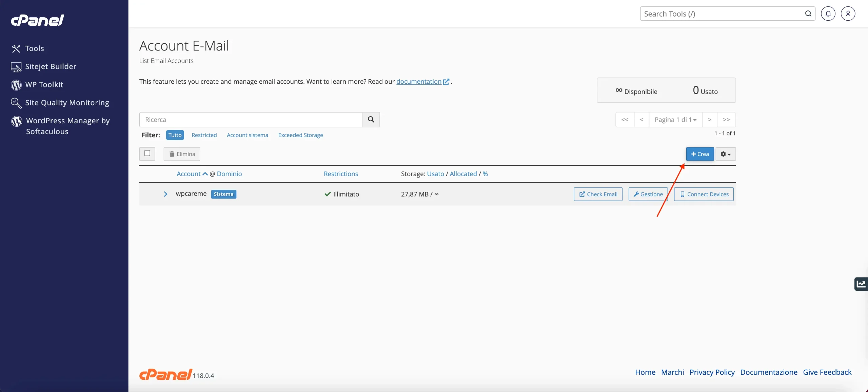Select the Exceeded Storage filter

click(300, 135)
